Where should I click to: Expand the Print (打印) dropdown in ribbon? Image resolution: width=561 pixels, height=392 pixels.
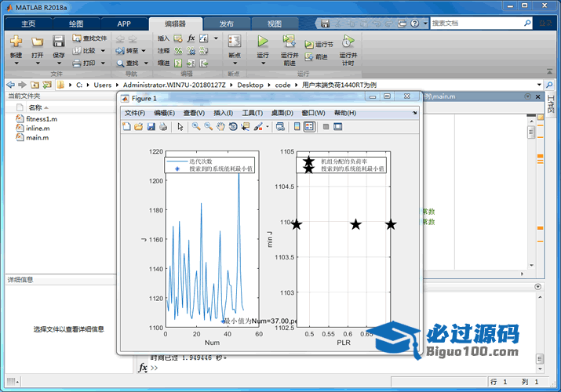[100, 63]
